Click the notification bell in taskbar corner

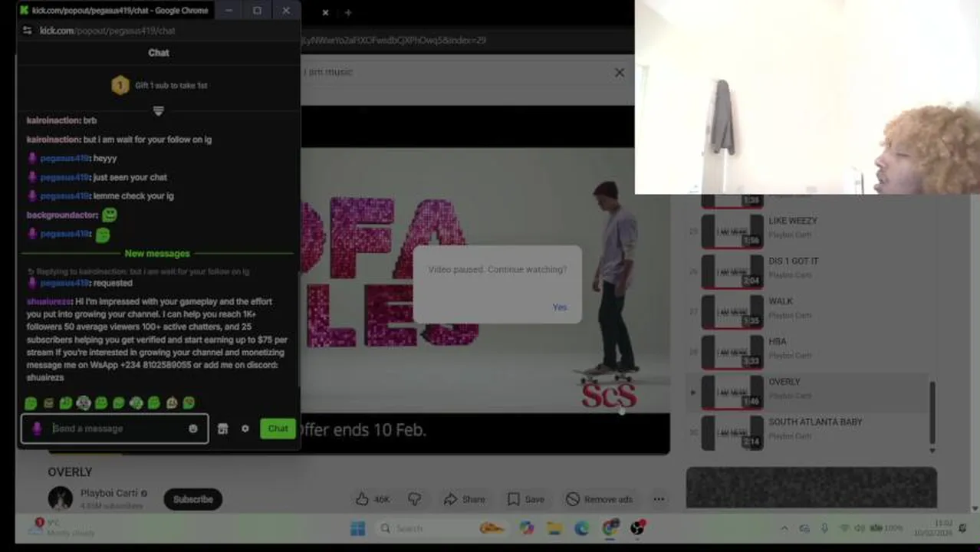[964, 528]
